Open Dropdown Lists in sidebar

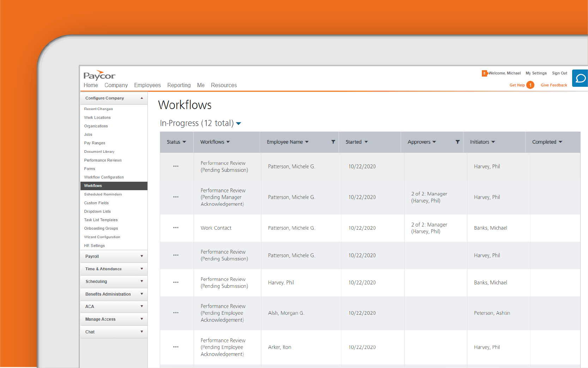[97, 211]
